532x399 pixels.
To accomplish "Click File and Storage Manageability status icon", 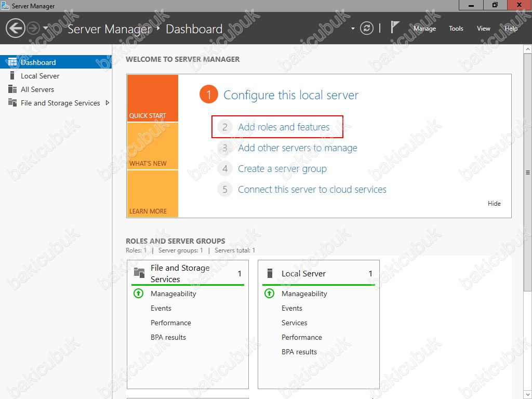I will click(138, 294).
